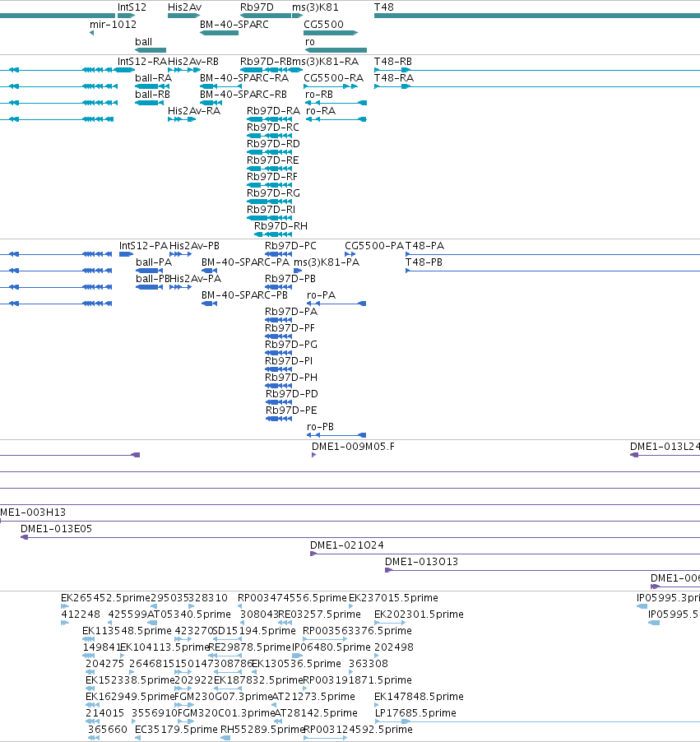
Task: Open the BM-40-SPARC gene label
Action: point(234,24)
